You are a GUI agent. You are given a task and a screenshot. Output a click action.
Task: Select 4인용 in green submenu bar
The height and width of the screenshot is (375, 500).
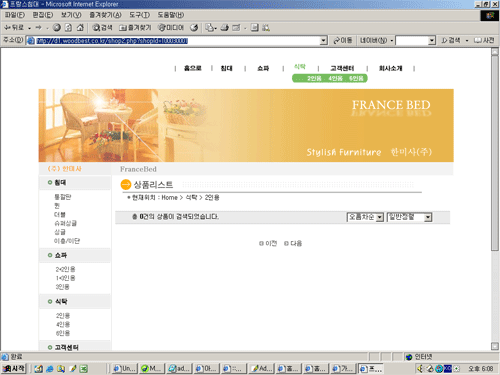(335, 78)
